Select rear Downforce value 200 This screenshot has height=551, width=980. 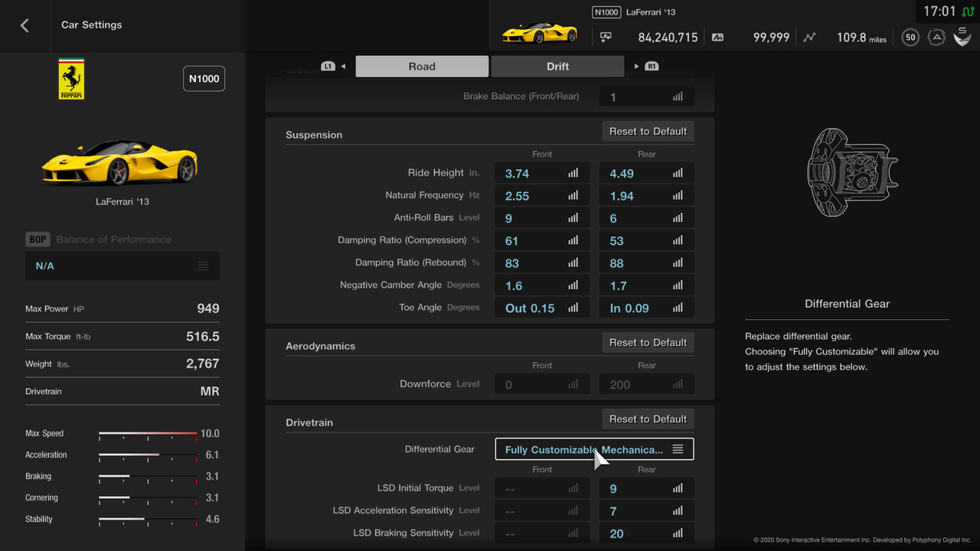coord(647,385)
